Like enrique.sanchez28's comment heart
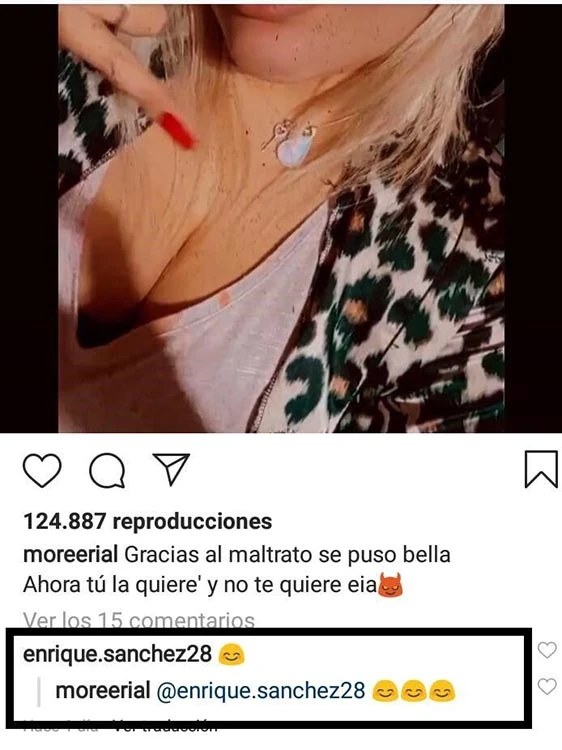The width and height of the screenshot is (562, 750). pyautogui.click(x=547, y=650)
